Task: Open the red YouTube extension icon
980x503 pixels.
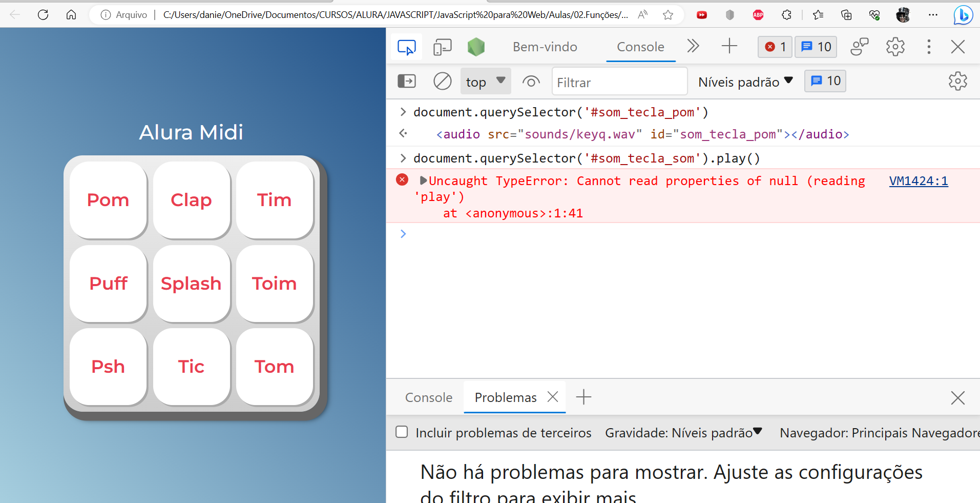Action: (x=702, y=15)
